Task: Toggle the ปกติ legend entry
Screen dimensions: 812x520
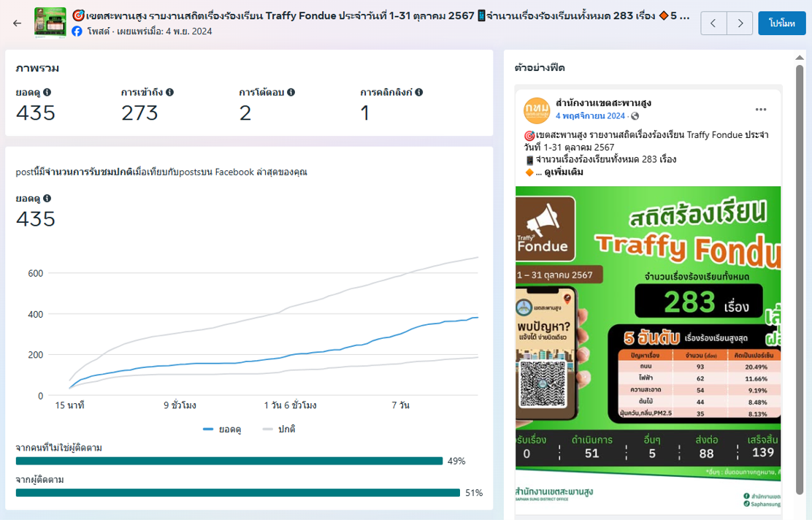Action: (x=279, y=429)
